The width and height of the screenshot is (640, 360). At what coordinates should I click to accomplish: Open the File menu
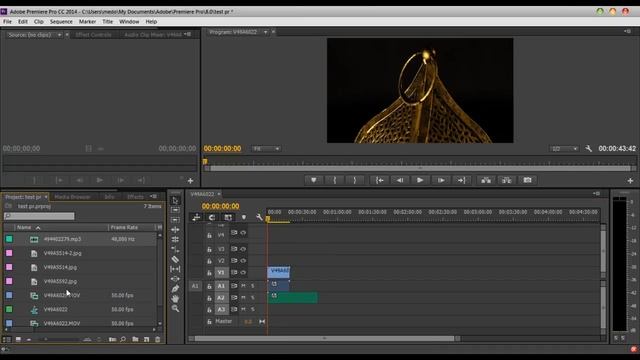point(7,22)
